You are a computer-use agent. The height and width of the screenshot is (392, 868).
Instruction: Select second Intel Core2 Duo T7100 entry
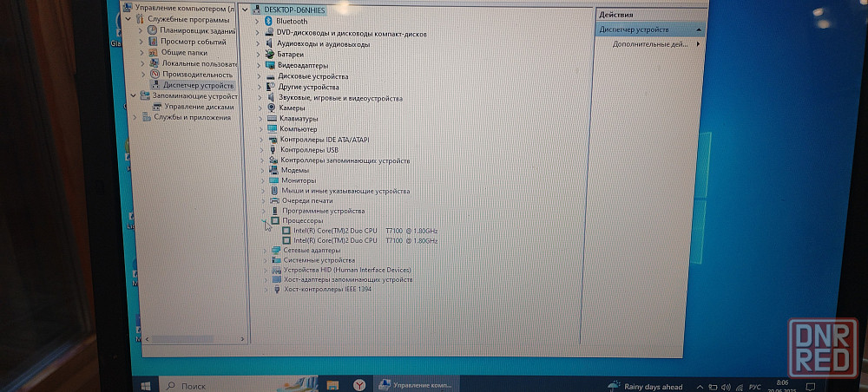pos(365,240)
